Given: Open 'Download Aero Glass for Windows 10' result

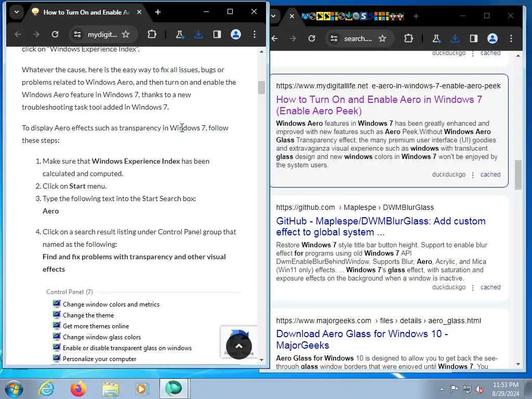Looking at the screenshot, I should 362,339.
